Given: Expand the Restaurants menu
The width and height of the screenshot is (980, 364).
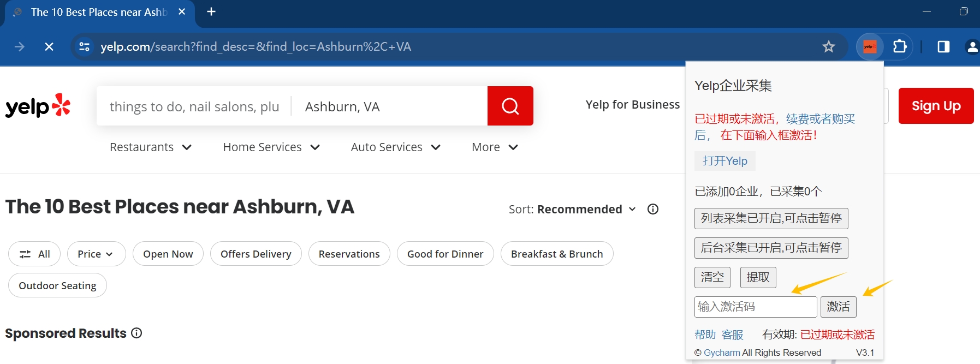Looking at the screenshot, I should [151, 147].
